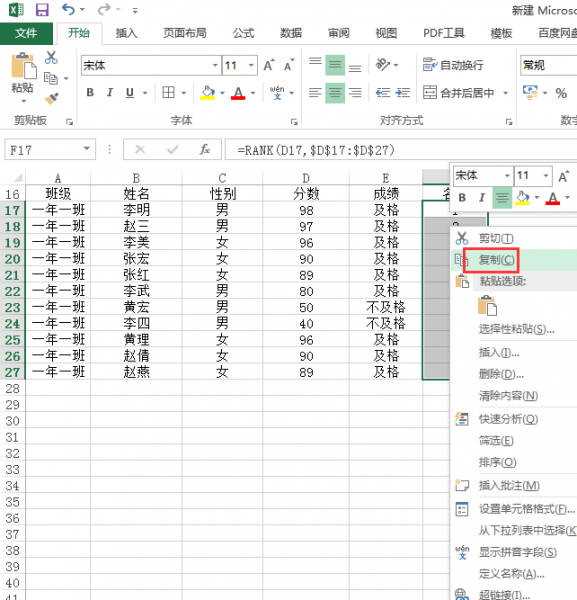Increase font size with large A icon
The height and width of the screenshot is (600, 577).
[269, 65]
